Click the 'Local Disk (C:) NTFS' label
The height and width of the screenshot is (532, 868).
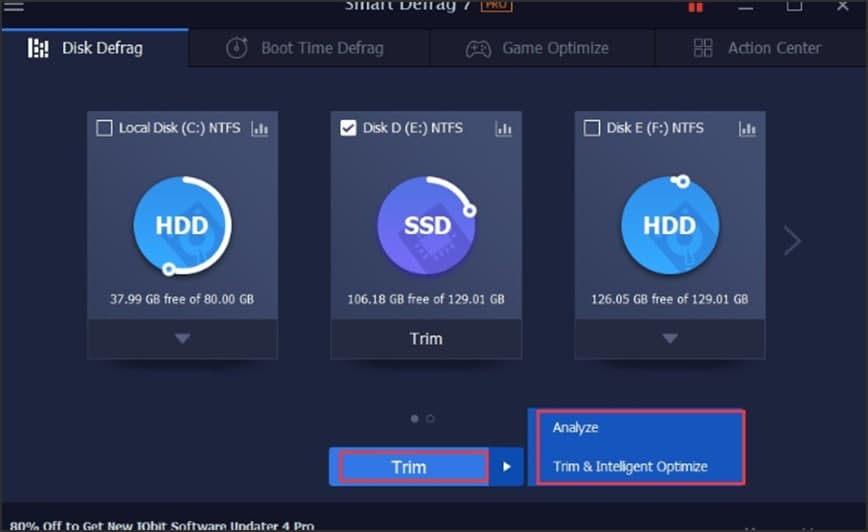pos(179,128)
